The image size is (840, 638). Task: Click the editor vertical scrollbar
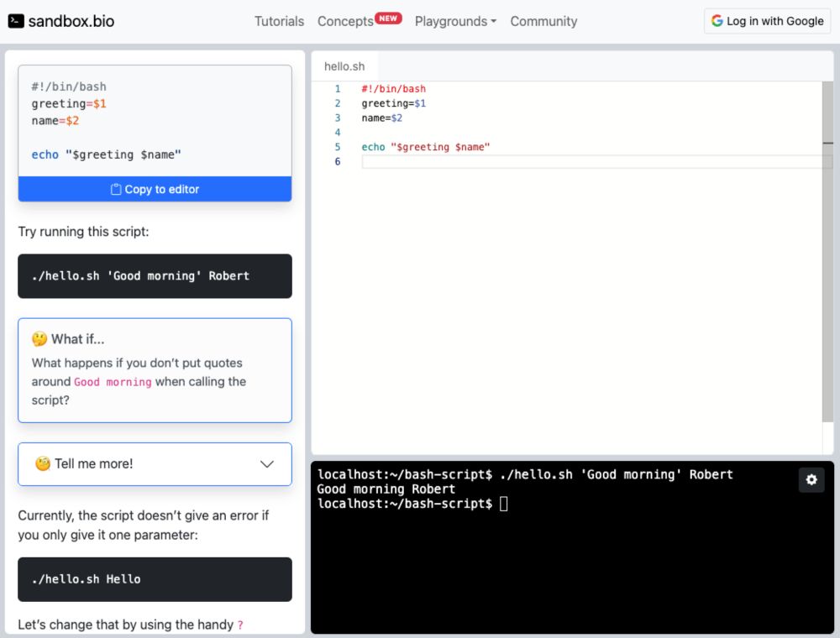pos(827,252)
